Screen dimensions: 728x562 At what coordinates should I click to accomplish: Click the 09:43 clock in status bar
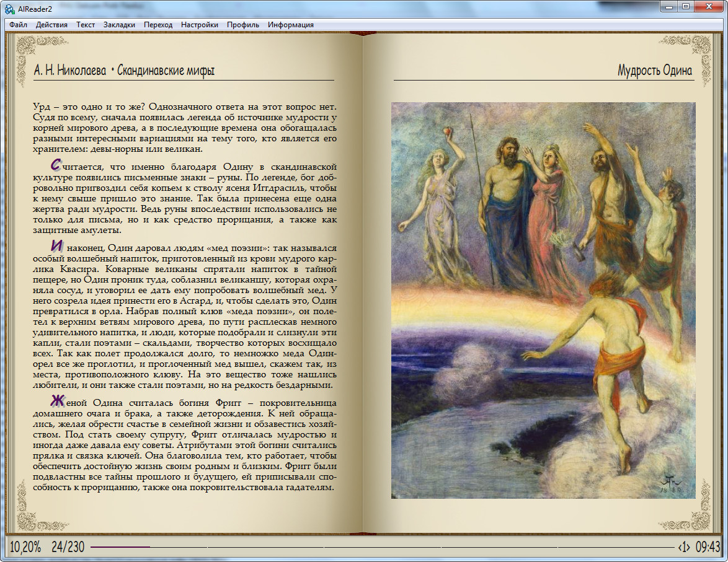(708, 547)
